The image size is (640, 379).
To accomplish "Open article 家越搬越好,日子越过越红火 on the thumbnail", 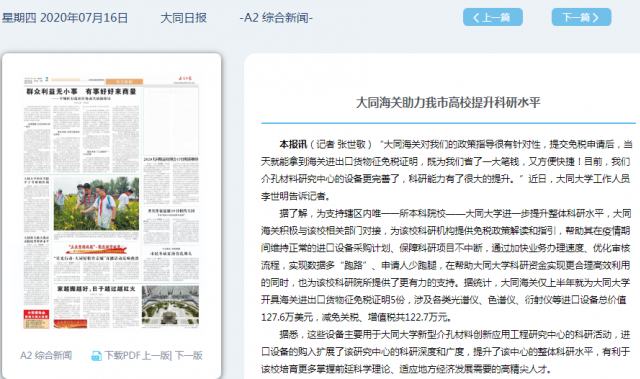I will pos(96,289).
